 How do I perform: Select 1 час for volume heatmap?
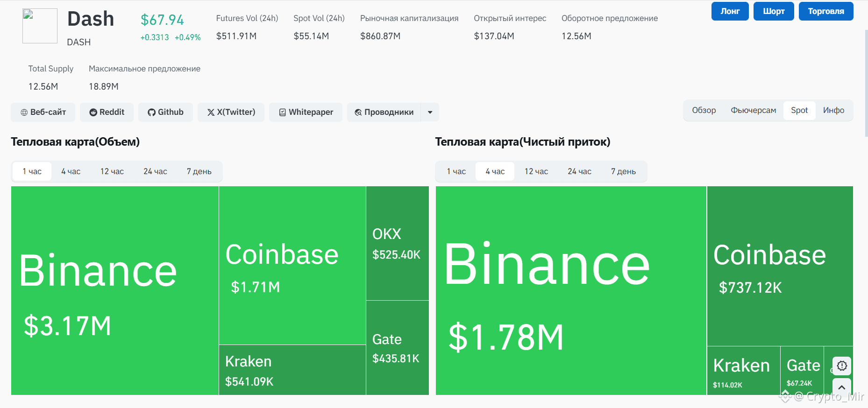(x=32, y=171)
